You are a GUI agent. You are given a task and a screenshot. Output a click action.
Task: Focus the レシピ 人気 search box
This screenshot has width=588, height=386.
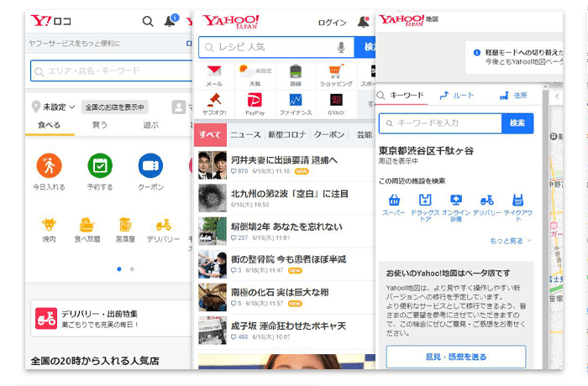coord(276,47)
